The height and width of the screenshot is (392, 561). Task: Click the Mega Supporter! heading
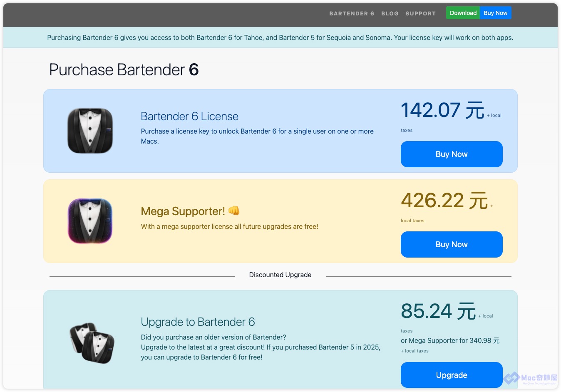(183, 211)
